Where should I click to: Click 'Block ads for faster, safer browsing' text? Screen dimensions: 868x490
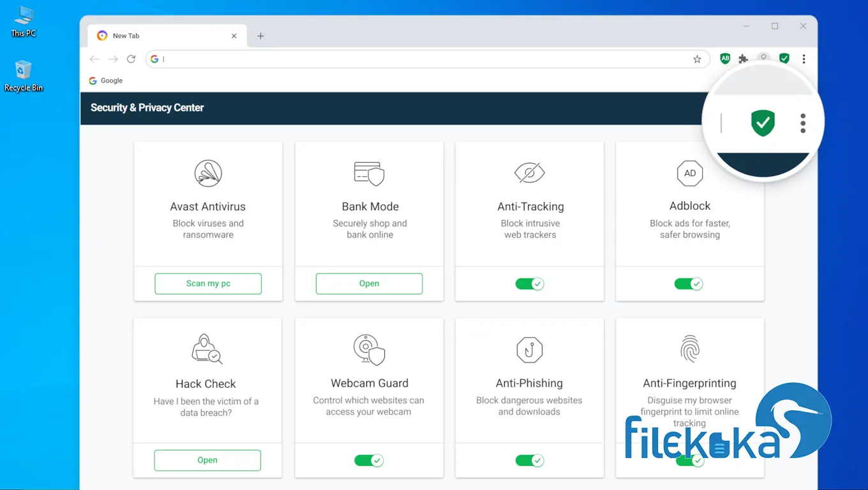pyautogui.click(x=690, y=229)
